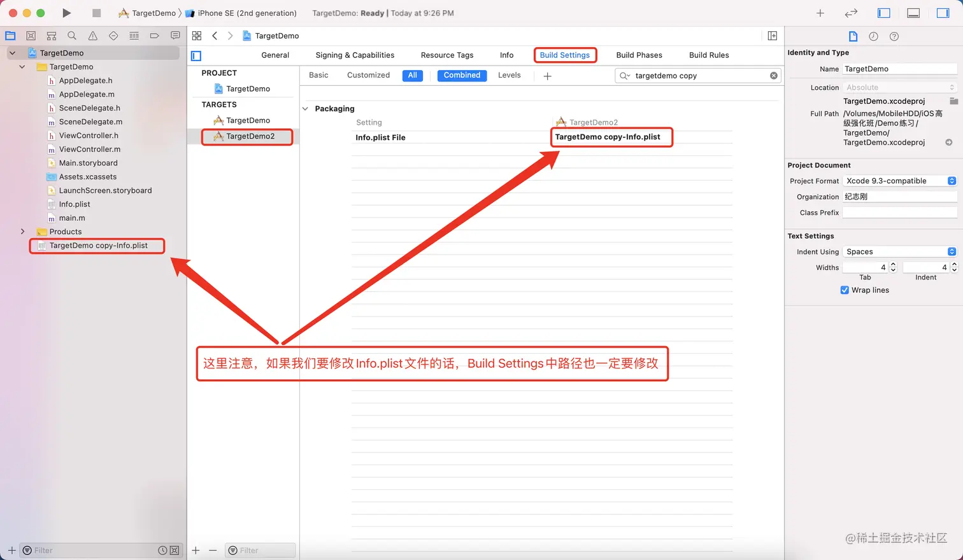The height and width of the screenshot is (560, 963).
Task: Choose the project location folder icon
Action: [x=953, y=101]
